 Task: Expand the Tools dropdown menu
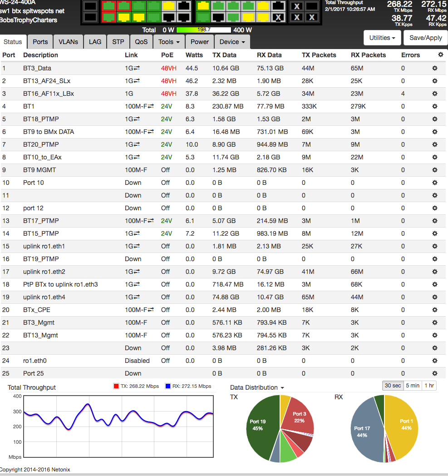point(168,42)
